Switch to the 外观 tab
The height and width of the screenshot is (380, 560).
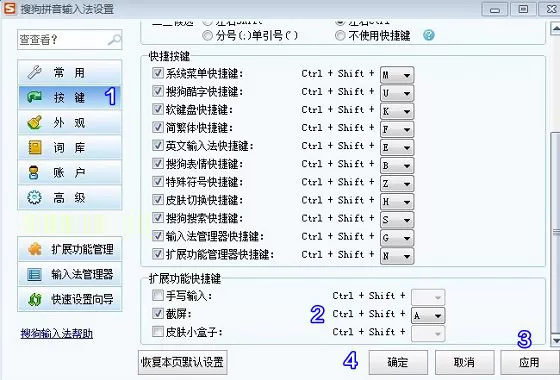pyautogui.click(x=70, y=122)
